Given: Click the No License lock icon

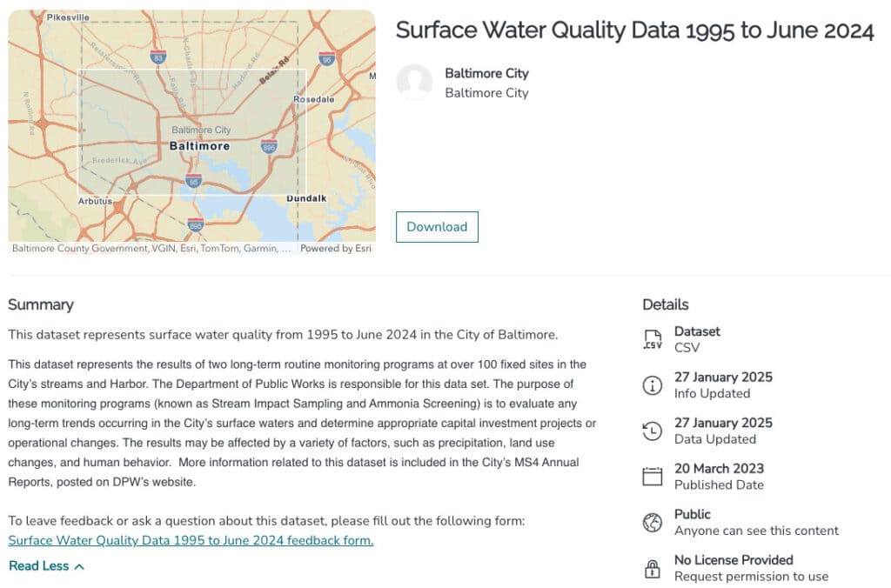Looking at the screenshot, I should tap(652, 568).
